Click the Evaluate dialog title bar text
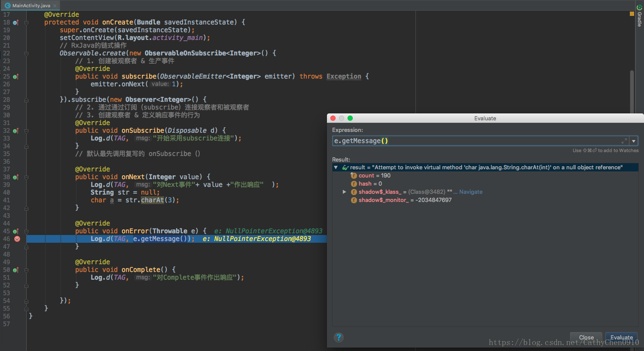The width and height of the screenshot is (644, 351). (x=485, y=118)
